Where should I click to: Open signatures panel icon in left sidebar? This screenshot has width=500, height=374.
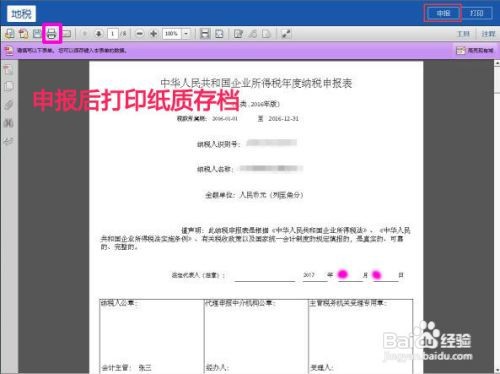pyautogui.click(x=9, y=141)
